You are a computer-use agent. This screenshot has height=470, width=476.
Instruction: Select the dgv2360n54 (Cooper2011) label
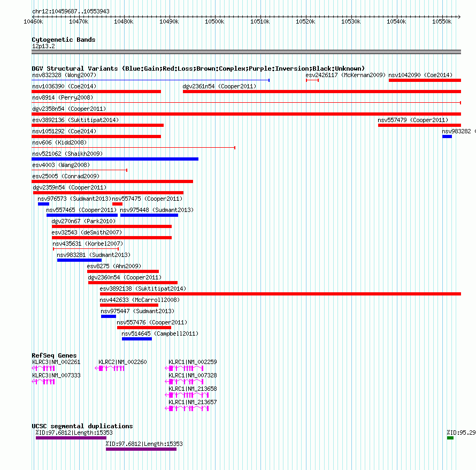click(x=125, y=277)
